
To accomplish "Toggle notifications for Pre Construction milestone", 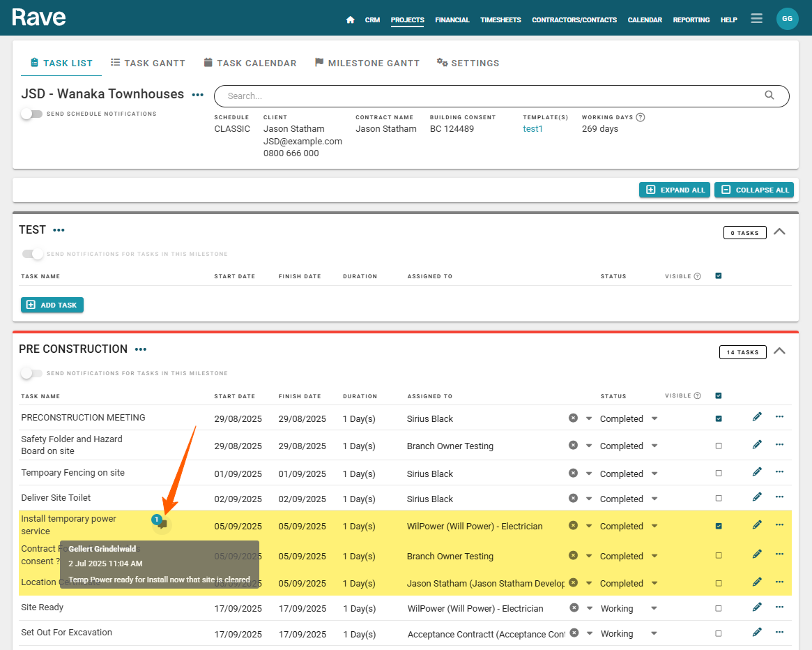I will coord(31,373).
